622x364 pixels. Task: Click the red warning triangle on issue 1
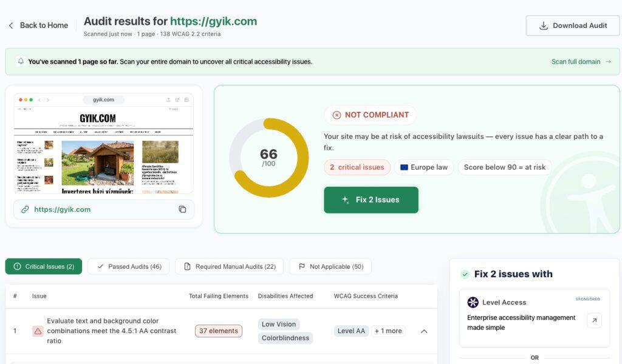point(38,331)
